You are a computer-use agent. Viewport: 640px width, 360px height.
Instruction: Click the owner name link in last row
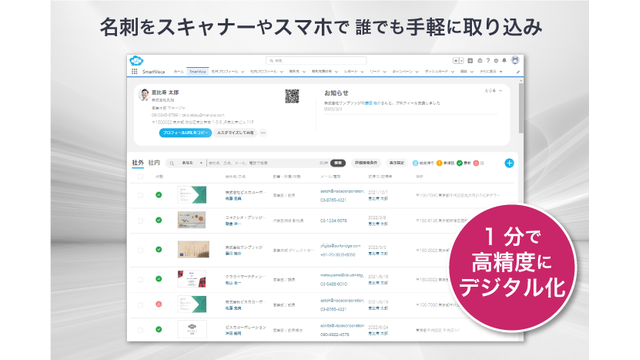coord(378,333)
